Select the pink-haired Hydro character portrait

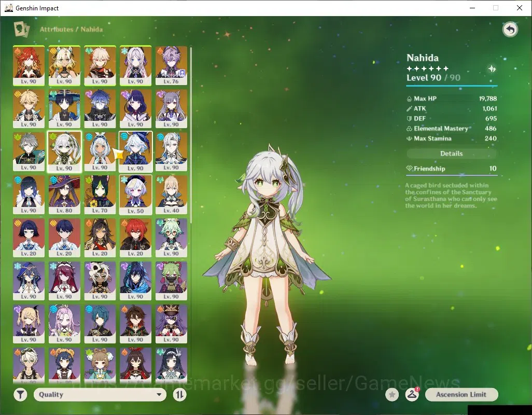tap(64, 324)
